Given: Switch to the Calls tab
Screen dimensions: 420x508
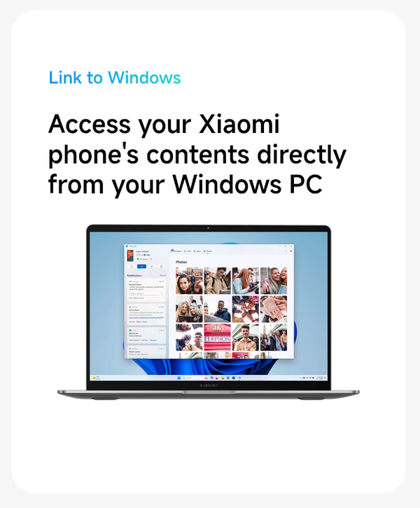Looking at the screenshot, I should 188,251.
